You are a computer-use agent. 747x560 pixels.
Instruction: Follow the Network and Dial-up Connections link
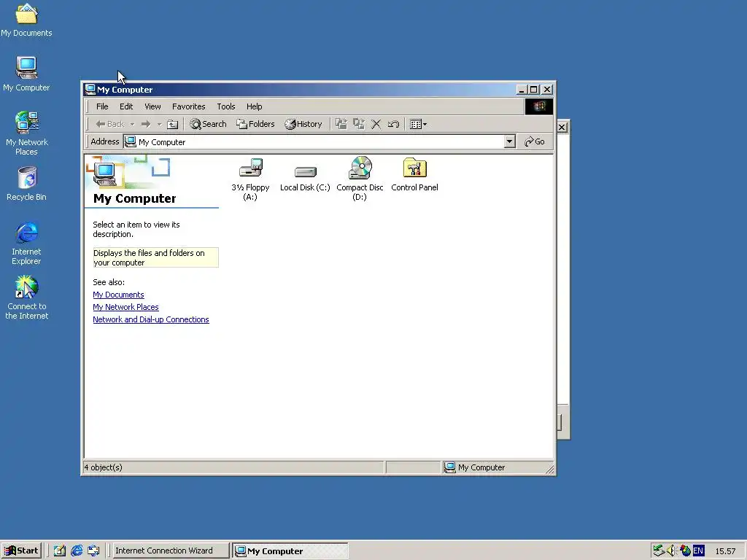point(151,319)
